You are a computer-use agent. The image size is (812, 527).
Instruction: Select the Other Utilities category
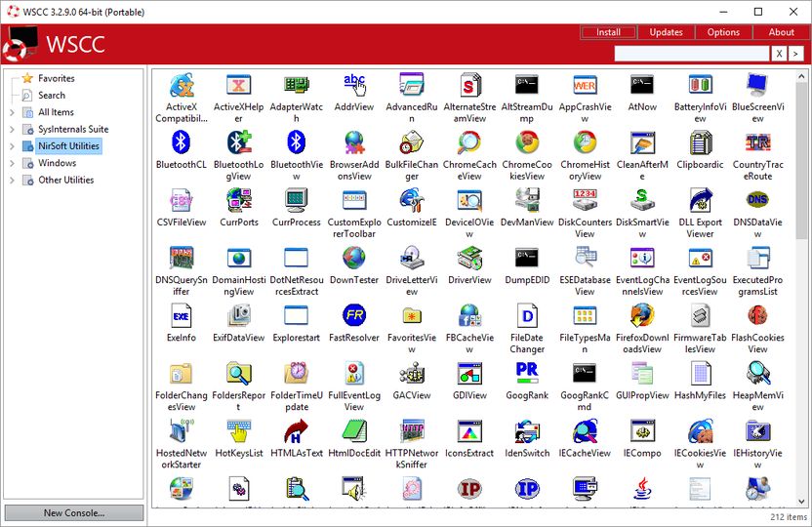(65, 180)
